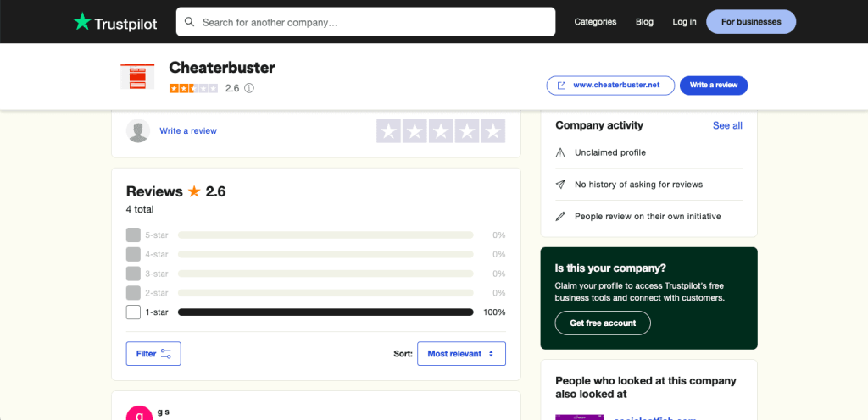Click the g s reviewer avatar
Screen dimensions: 868x420
[139, 413]
